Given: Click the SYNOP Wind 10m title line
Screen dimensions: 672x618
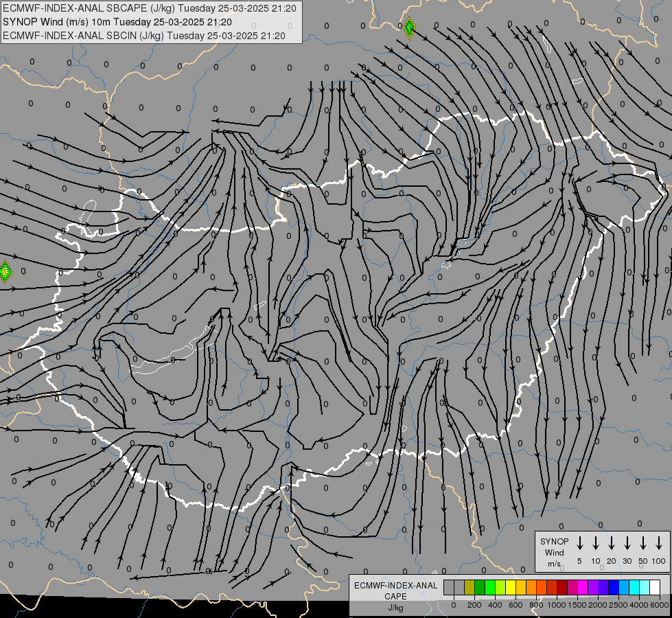Looking at the screenshot, I should pyautogui.click(x=117, y=22).
